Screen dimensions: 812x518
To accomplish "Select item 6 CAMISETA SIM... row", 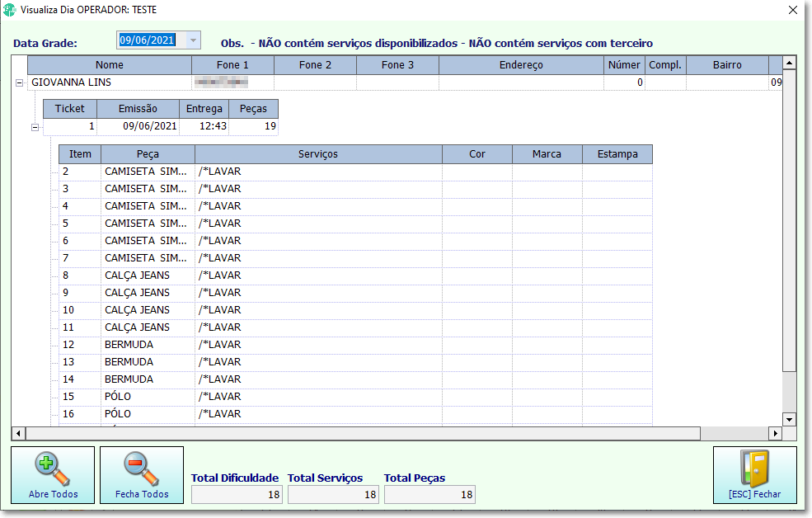I will tap(355, 241).
